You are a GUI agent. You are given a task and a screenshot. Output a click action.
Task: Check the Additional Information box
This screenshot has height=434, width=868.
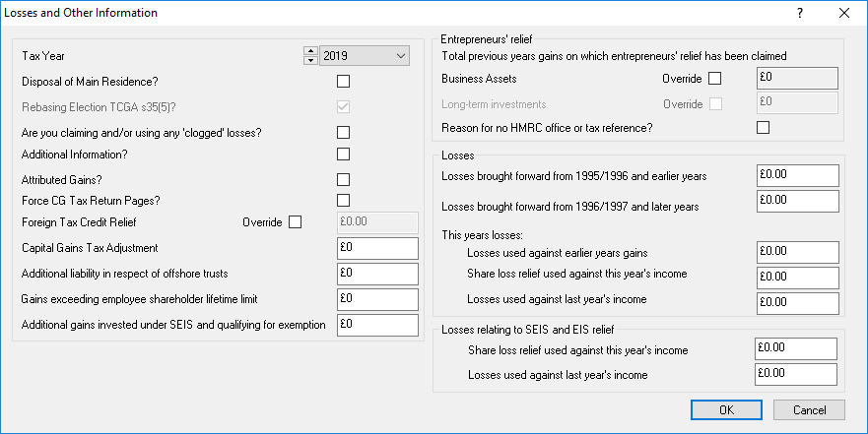[343, 155]
